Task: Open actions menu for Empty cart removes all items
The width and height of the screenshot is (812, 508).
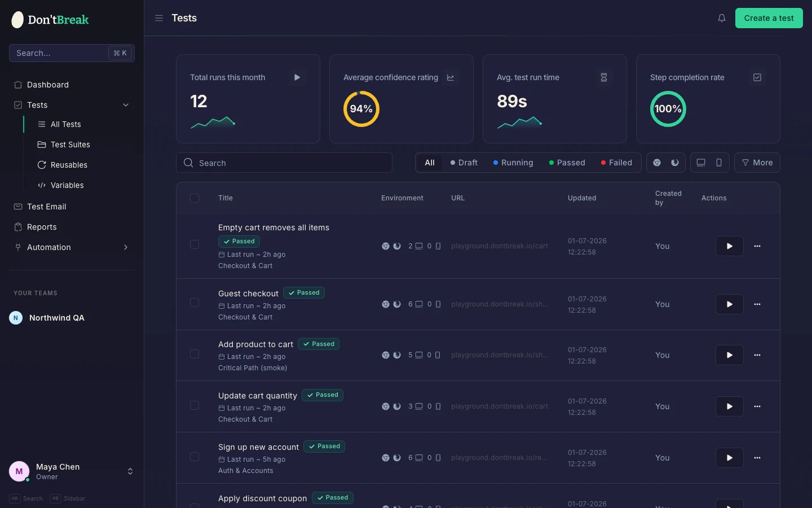Action: 757,246
